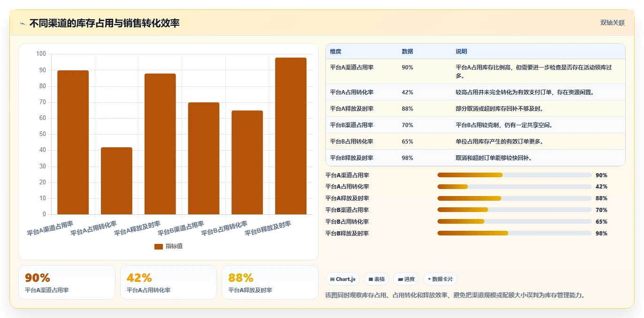The height and width of the screenshot is (318, 644).
Task: Click the lightning icon beside the title
Action: coord(22,23)
